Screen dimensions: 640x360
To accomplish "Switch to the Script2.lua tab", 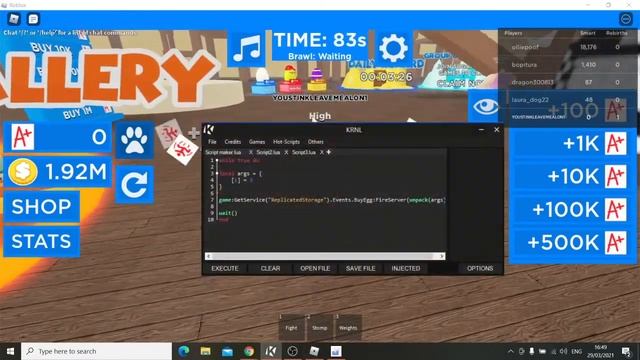I will (268, 152).
